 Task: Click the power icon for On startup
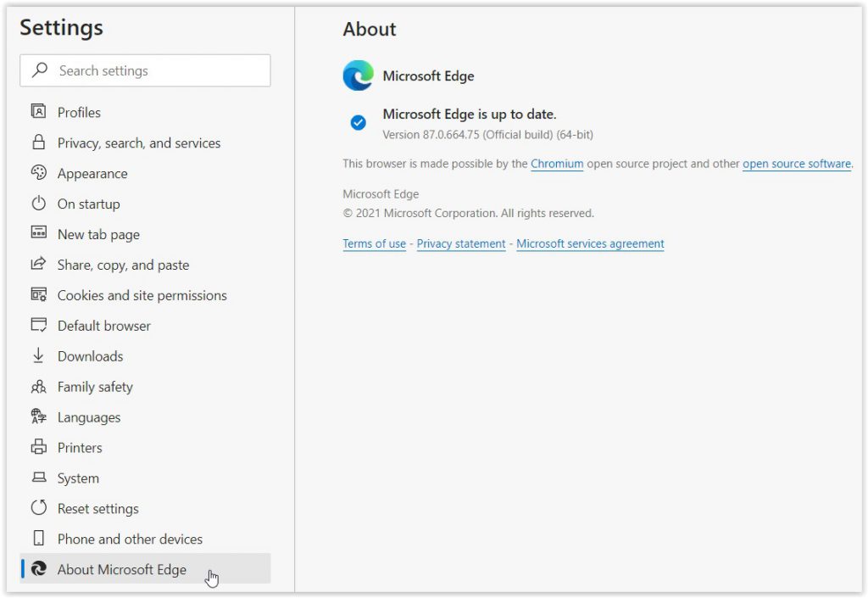[38, 204]
